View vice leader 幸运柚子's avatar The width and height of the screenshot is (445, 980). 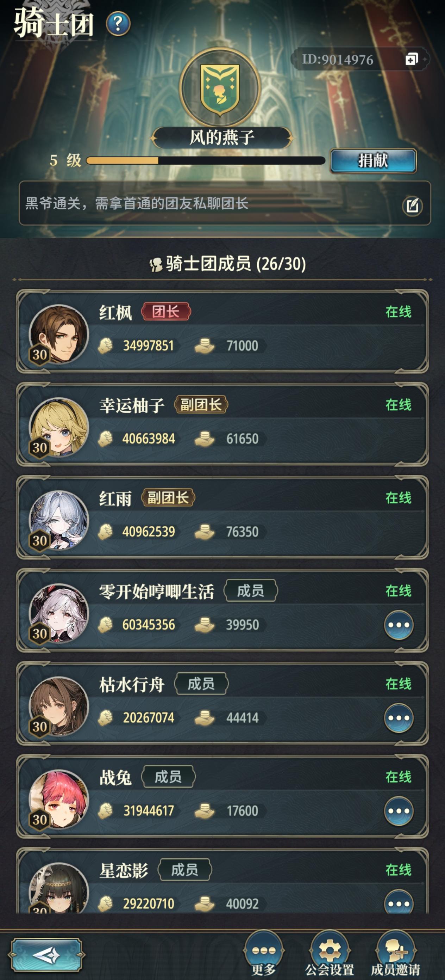(58, 427)
